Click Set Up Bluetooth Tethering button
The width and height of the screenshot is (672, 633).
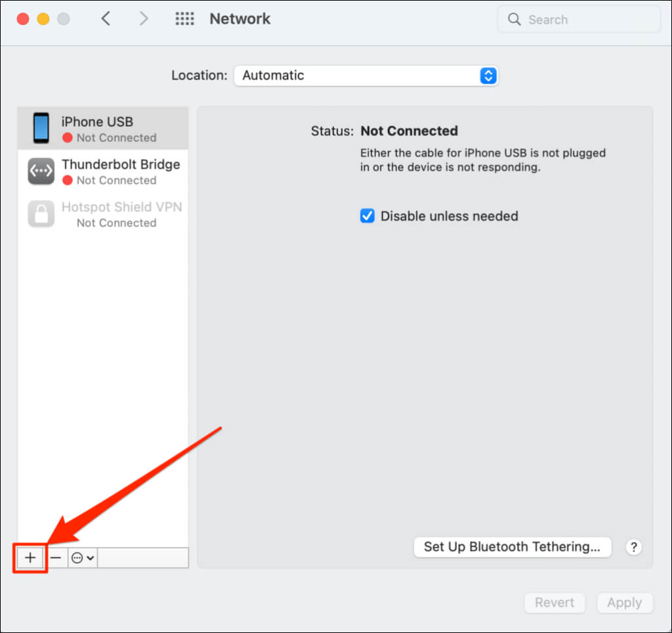512,547
